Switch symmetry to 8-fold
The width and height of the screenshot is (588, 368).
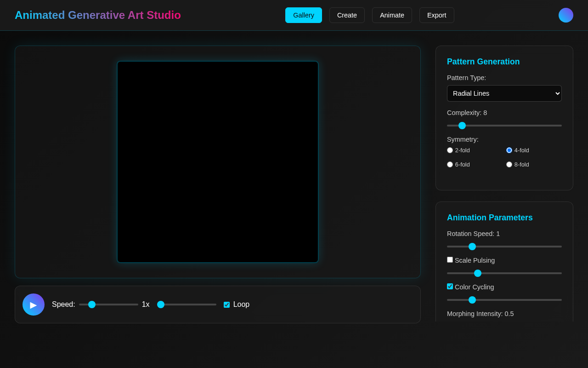pyautogui.click(x=509, y=164)
